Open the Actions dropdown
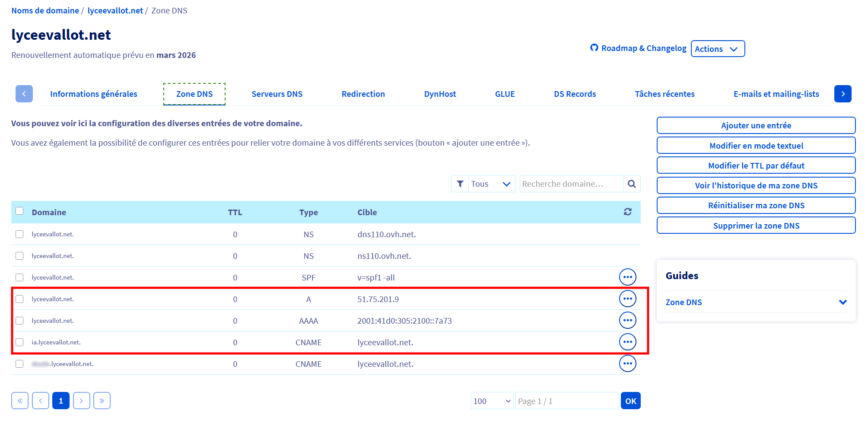This screenshot has height=436, width=868. coord(717,49)
